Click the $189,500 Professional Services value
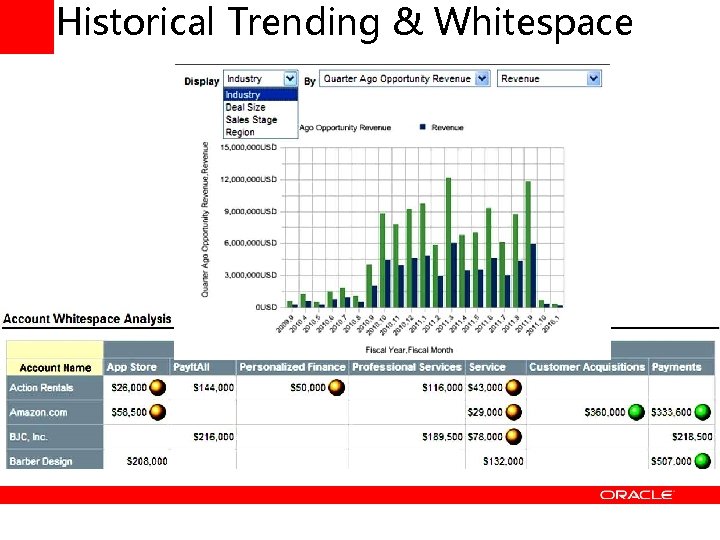Screen dimensions: 720x540 (x=442, y=436)
